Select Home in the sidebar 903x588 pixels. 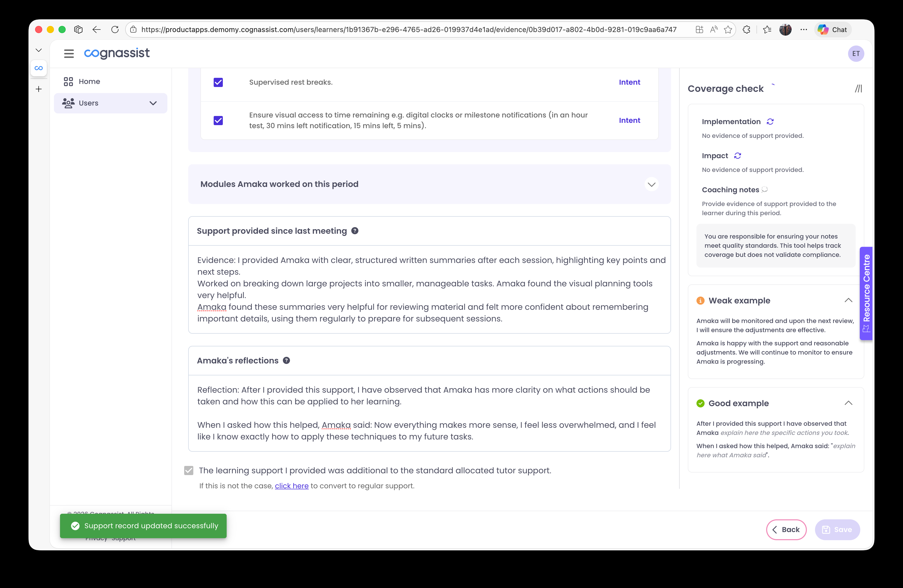click(89, 81)
